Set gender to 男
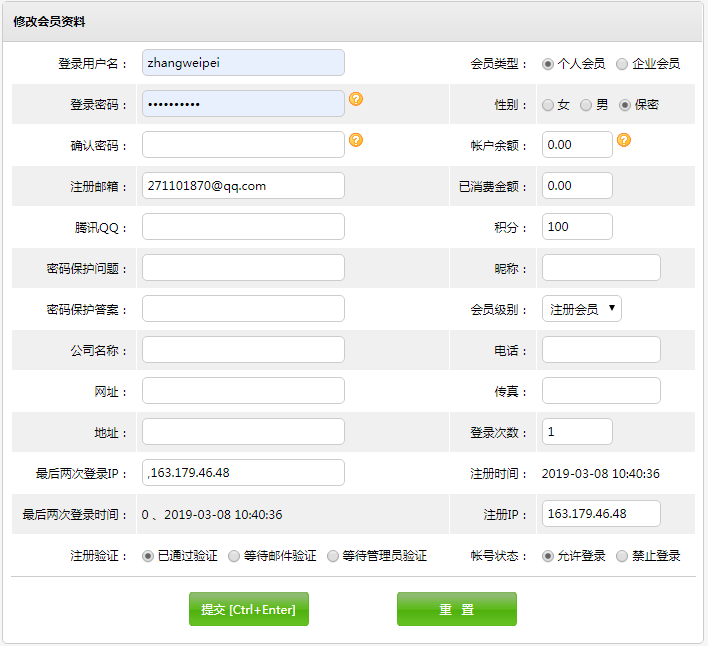The width and height of the screenshot is (708, 646). click(586, 105)
